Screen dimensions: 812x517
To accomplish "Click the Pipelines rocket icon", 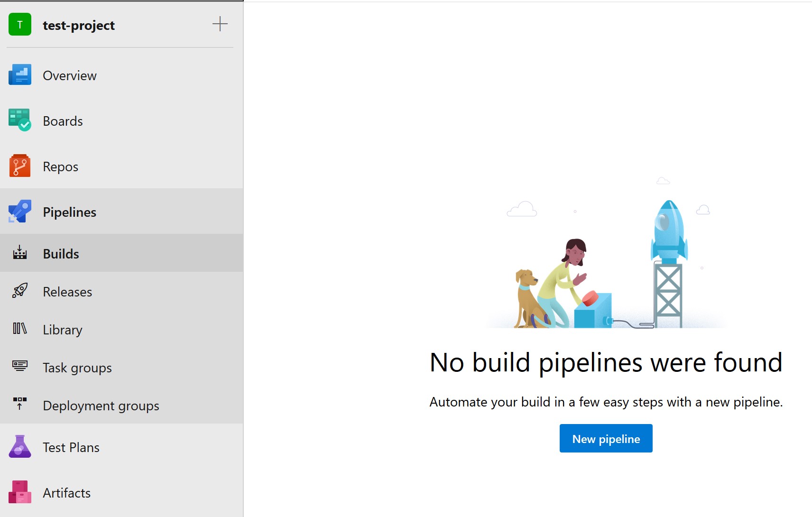I will point(19,212).
